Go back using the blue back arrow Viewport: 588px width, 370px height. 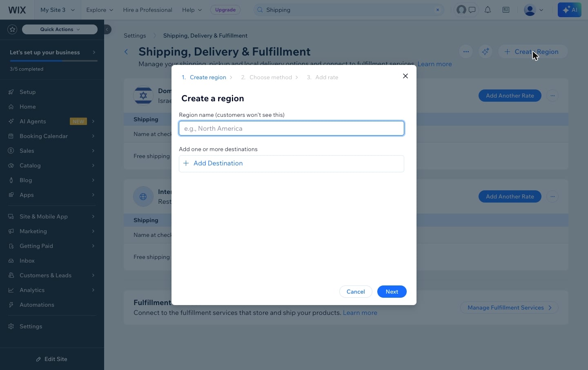pyautogui.click(x=126, y=51)
